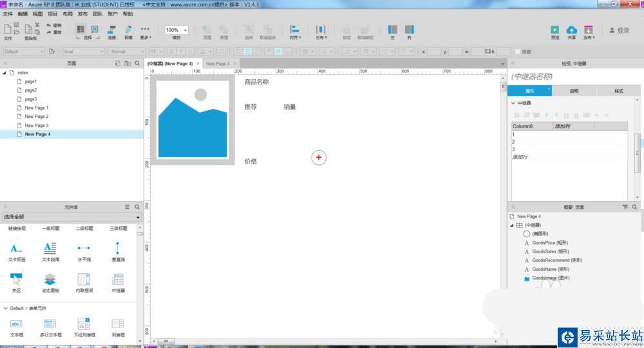Open the Project (项目) menu

click(x=53, y=14)
